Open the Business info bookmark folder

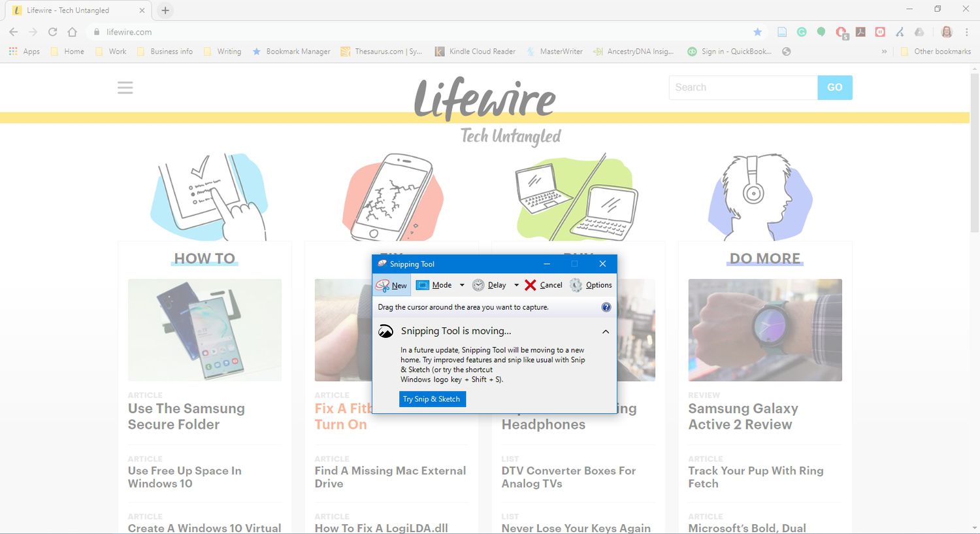(165, 51)
